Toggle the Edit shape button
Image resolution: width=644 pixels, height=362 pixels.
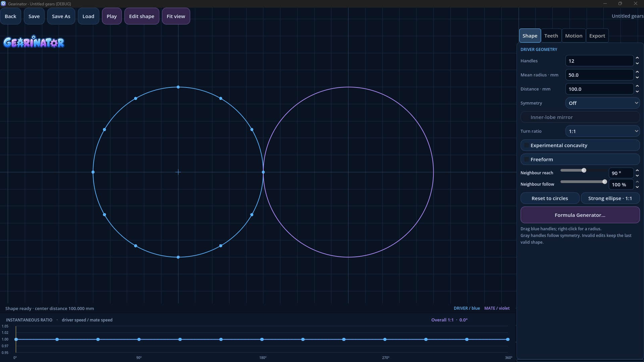[142, 16]
